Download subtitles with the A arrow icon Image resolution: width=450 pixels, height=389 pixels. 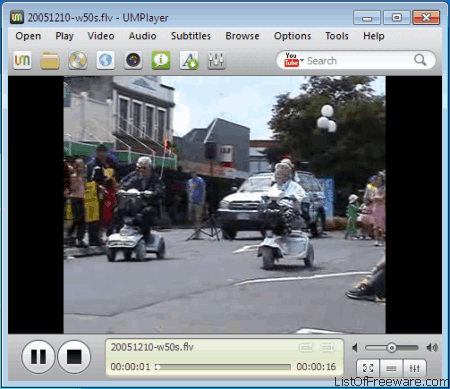(x=189, y=60)
